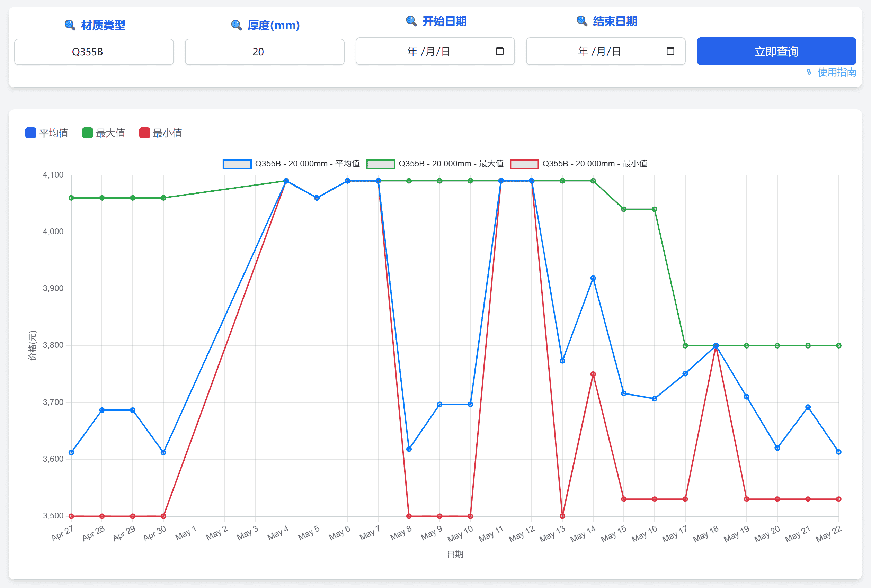Click the magnifier icon beside 材质类型
Screen dimensions: 871x588
(x=70, y=25)
